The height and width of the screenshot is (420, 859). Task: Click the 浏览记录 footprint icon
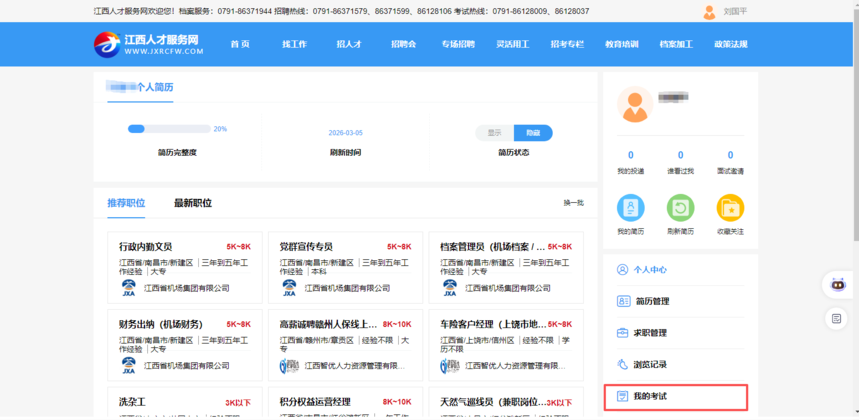point(622,364)
